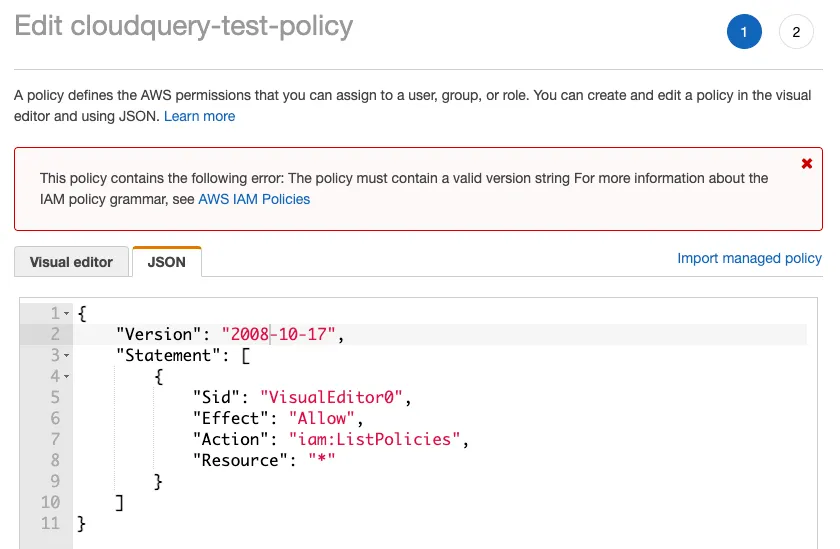Select the JSON tab
Image resolution: width=840 pixels, height=549 pixels.
click(x=167, y=262)
